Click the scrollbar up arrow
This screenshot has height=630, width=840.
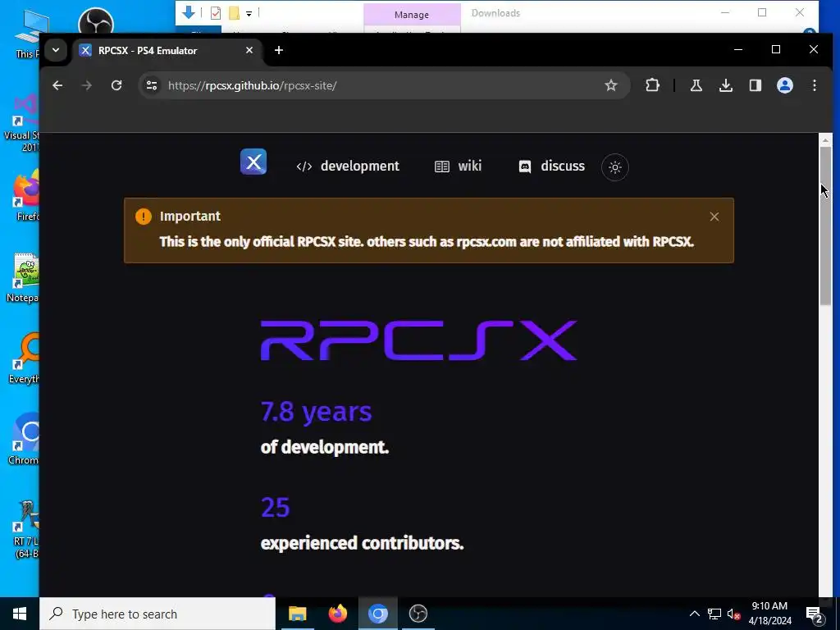[x=825, y=140]
